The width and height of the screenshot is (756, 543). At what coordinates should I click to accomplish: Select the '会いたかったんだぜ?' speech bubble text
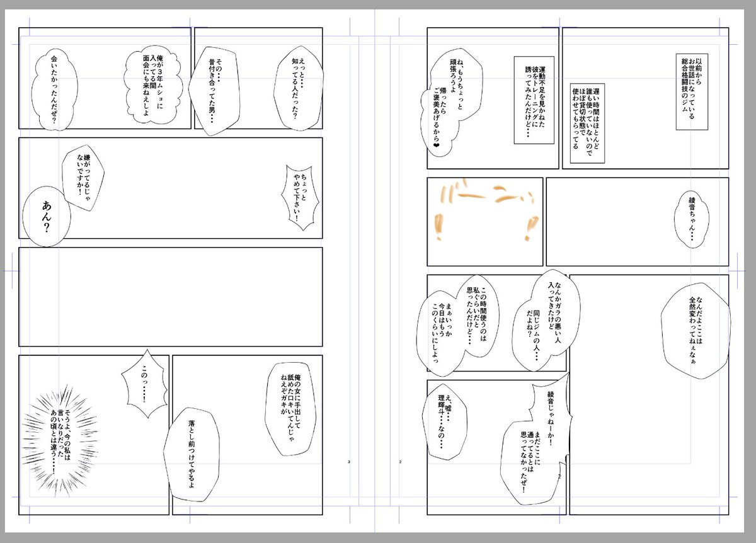[54, 89]
